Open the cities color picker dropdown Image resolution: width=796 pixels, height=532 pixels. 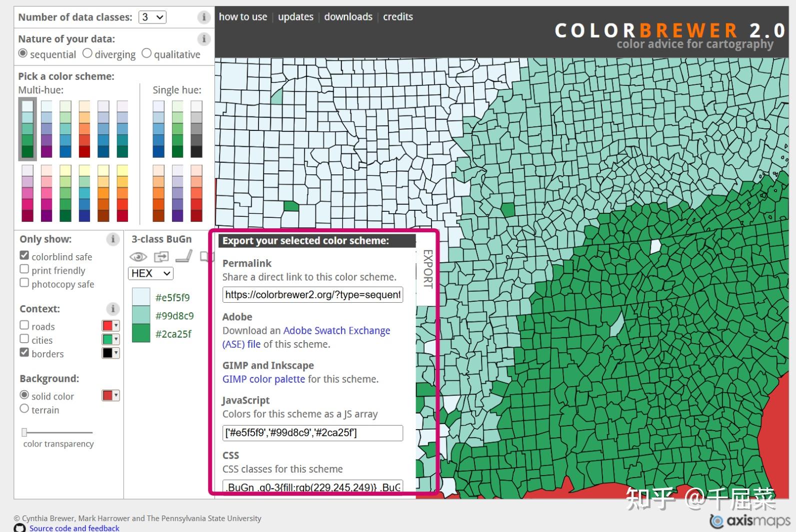point(110,339)
